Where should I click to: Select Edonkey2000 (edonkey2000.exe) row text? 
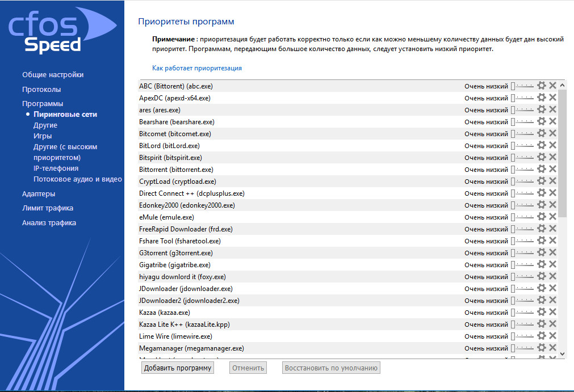[187, 205]
